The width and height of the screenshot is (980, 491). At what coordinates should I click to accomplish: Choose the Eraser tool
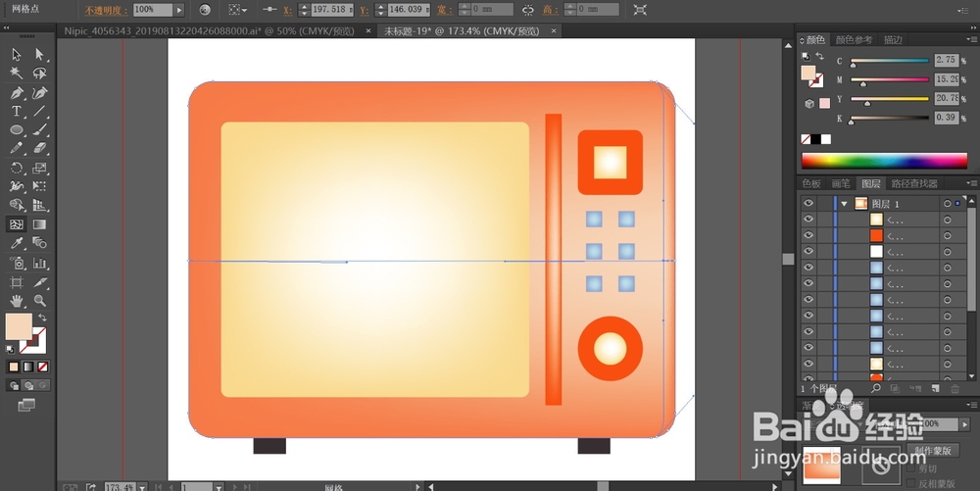click(x=40, y=149)
